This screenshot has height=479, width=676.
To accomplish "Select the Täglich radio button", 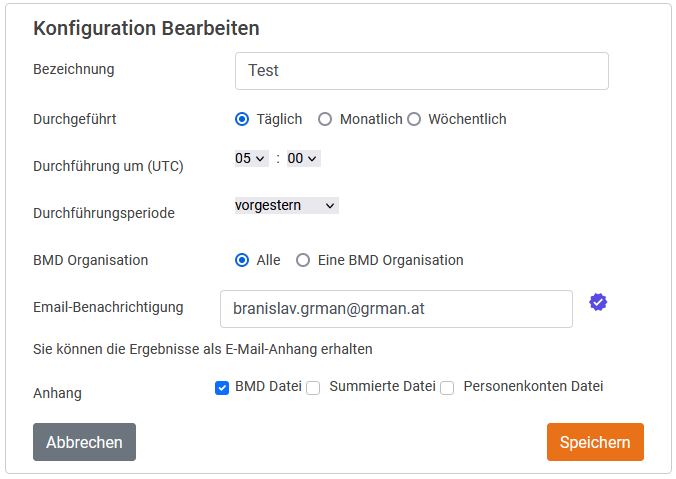I will [x=242, y=119].
